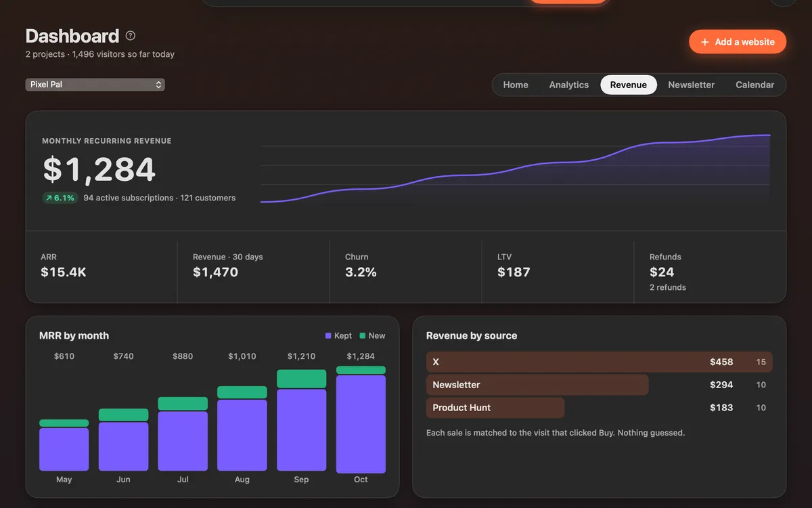
Task: Click the $880 label above Jul
Action: [x=183, y=356]
